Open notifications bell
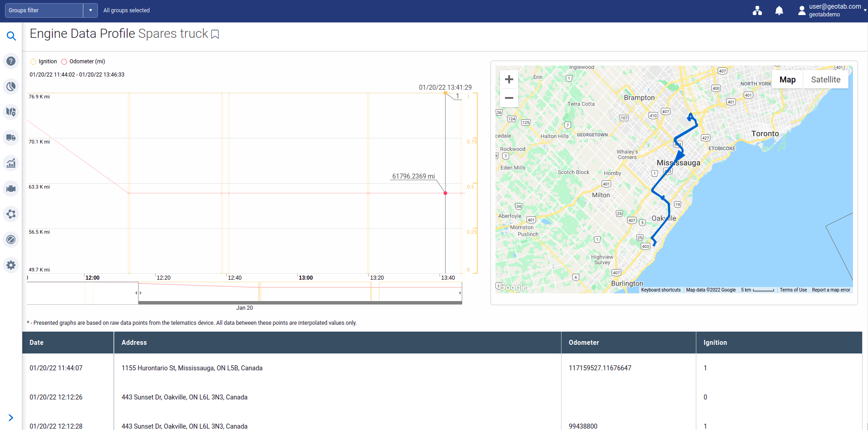This screenshot has width=868, height=430. (779, 10)
